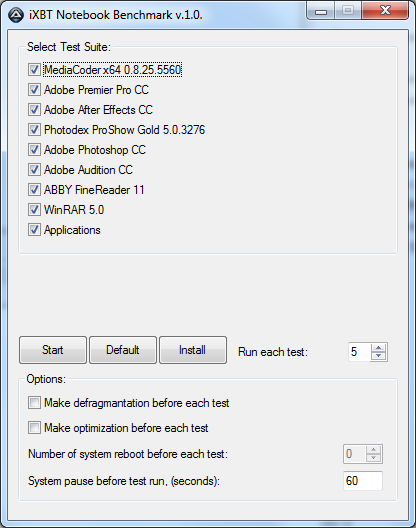Increase Run each test count arrow
Screen dimensions: 416x528
(379, 348)
